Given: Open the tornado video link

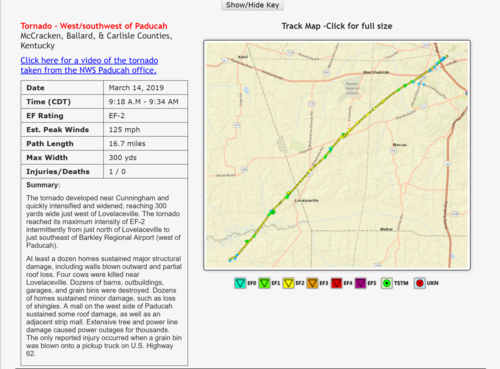Looking at the screenshot, I should pyautogui.click(x=89, y=65).
